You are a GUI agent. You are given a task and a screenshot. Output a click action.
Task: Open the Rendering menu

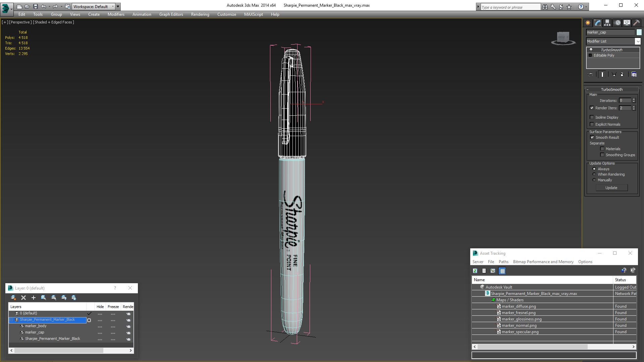(x=200, y=14)
